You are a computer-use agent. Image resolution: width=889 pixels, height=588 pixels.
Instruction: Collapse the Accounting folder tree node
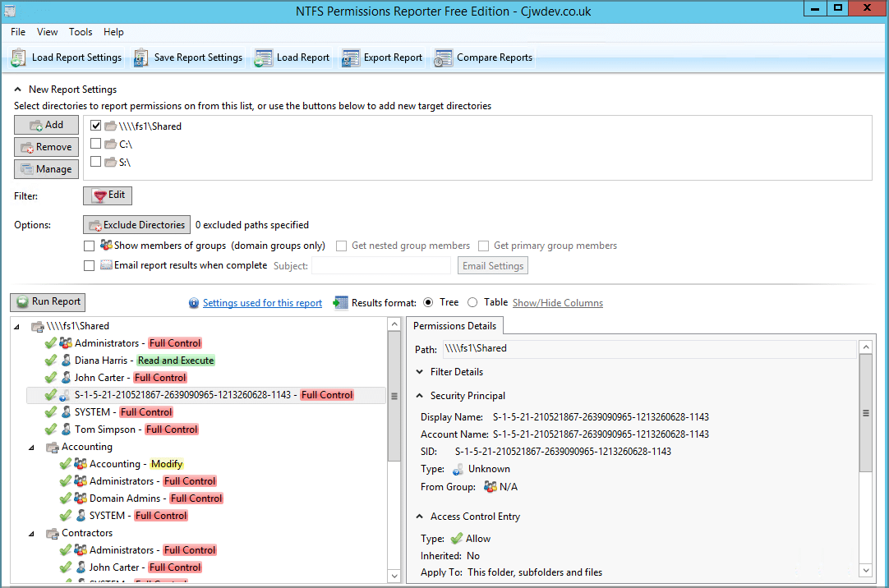(x=31, y=448)
